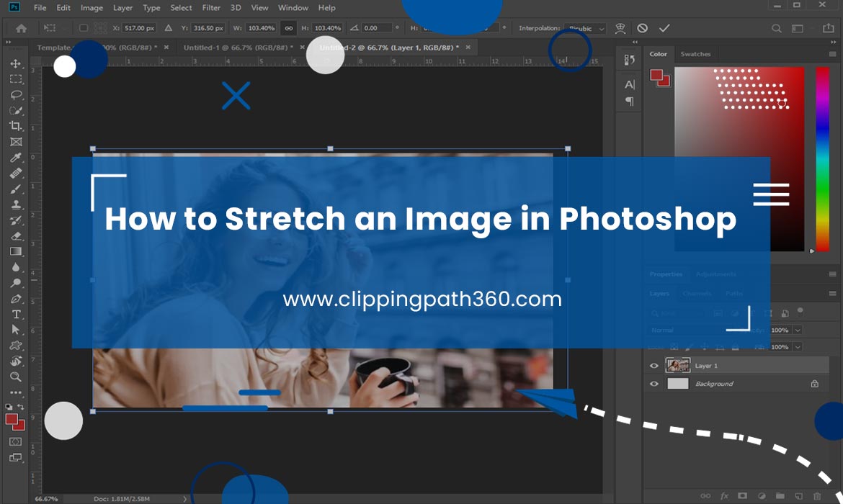The image size is (843, 504).
Task: Open the collapsed Paragraph panel icon
Action: pos(630,101)
